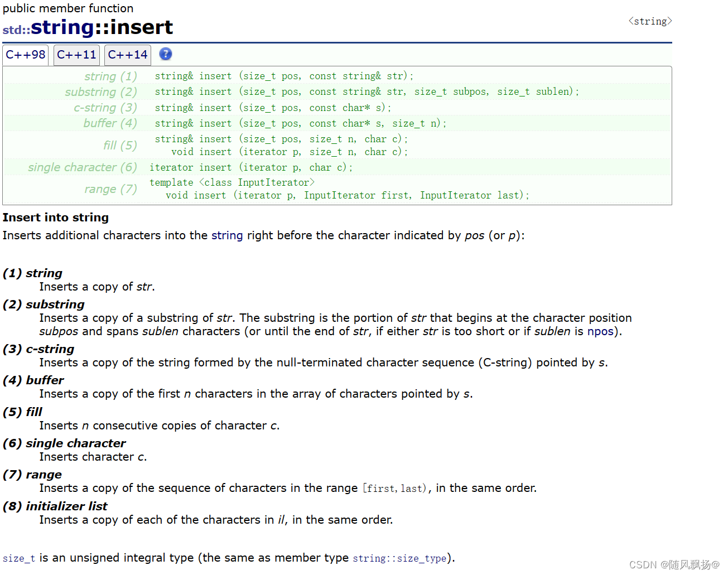Click the 'iterator insert (iterator p, char c);' prototype

(251, 167)
